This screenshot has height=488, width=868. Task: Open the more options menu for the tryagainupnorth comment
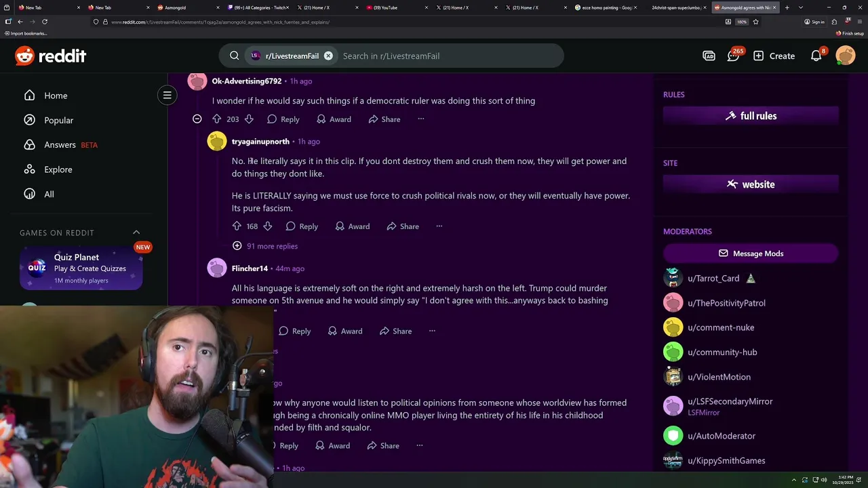[439, 226]
